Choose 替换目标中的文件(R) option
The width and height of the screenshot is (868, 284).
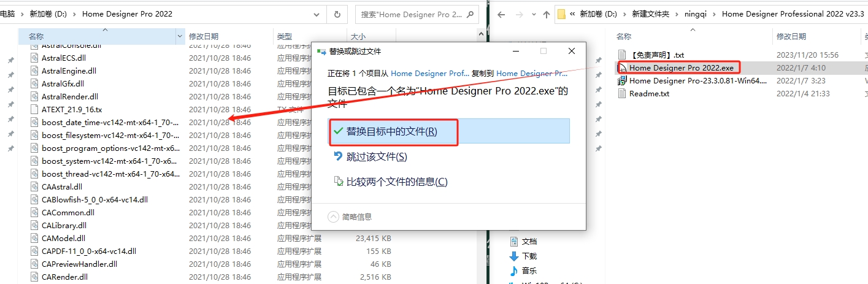(449, 131)
